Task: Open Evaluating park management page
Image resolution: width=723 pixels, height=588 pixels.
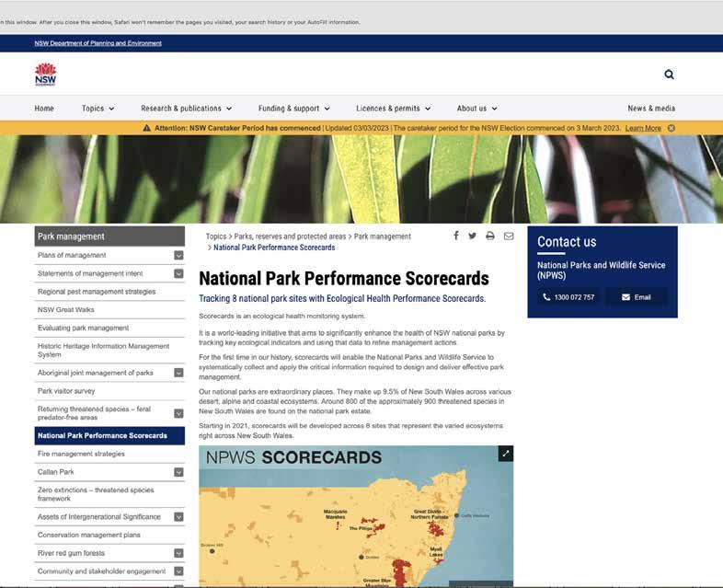Action: [x=83, y=328]
